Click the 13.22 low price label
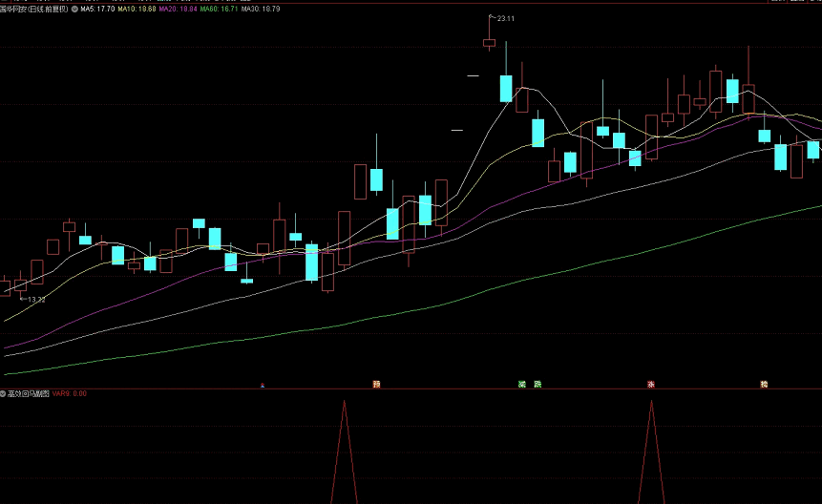This screenshot has width=822, height=504. (36, 300)
